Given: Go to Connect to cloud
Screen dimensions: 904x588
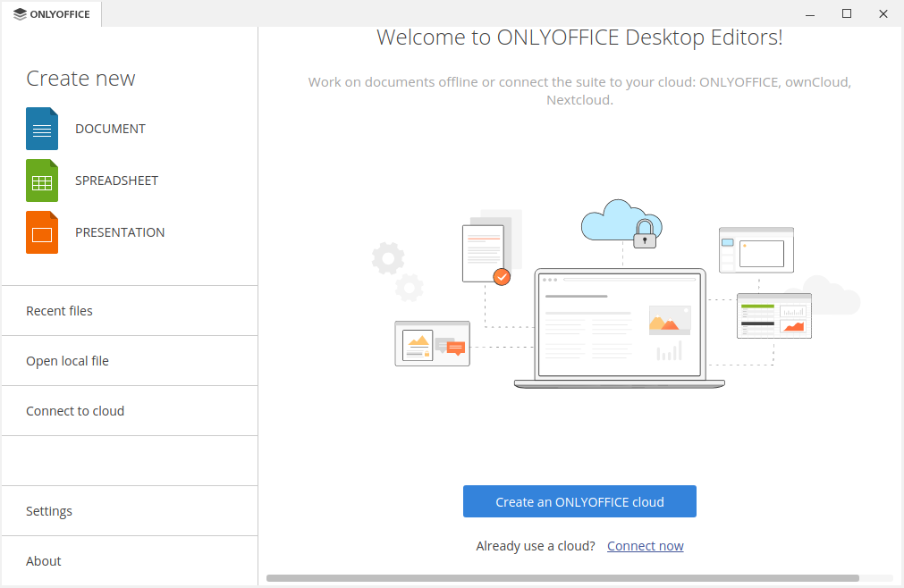Looking at the screenshot, I should 130,411.
